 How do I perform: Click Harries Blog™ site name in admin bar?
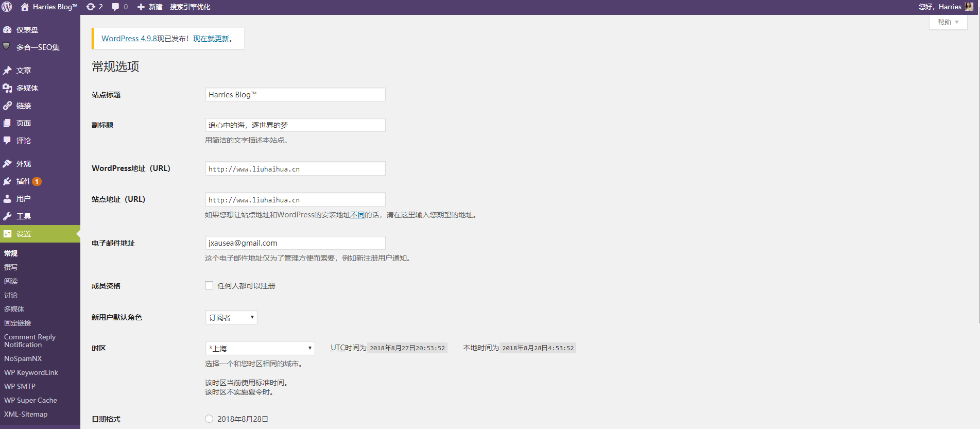[55, 7]
